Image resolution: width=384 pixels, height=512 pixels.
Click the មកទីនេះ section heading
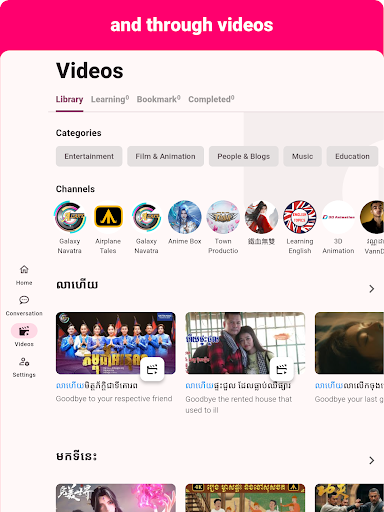point(76,456)
